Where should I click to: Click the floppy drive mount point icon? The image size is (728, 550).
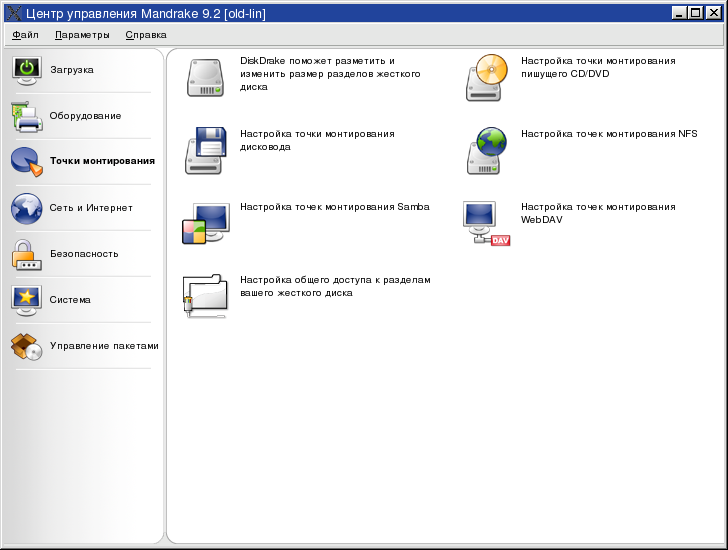(206, 150)
